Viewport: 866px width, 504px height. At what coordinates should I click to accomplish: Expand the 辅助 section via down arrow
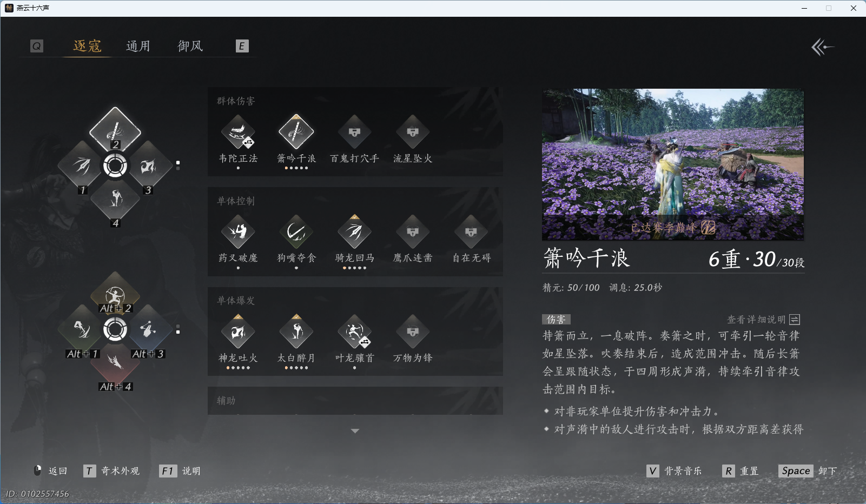pos(355,430)
